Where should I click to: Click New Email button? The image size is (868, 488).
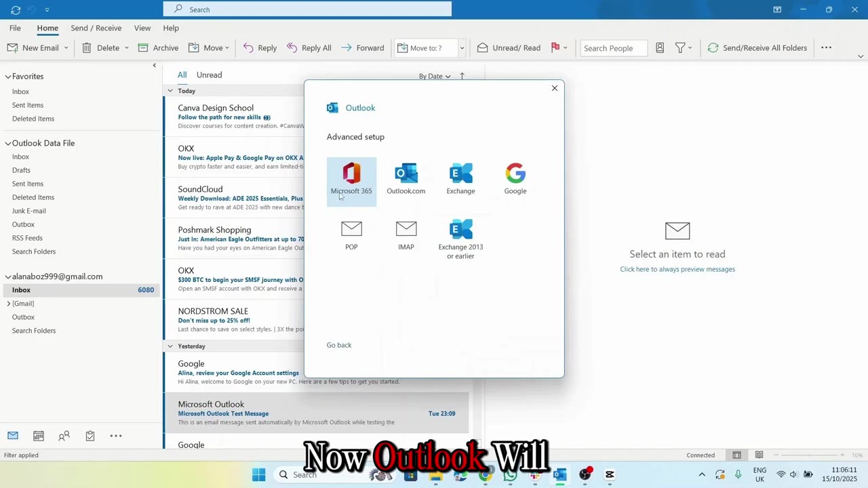click(33, 47)
